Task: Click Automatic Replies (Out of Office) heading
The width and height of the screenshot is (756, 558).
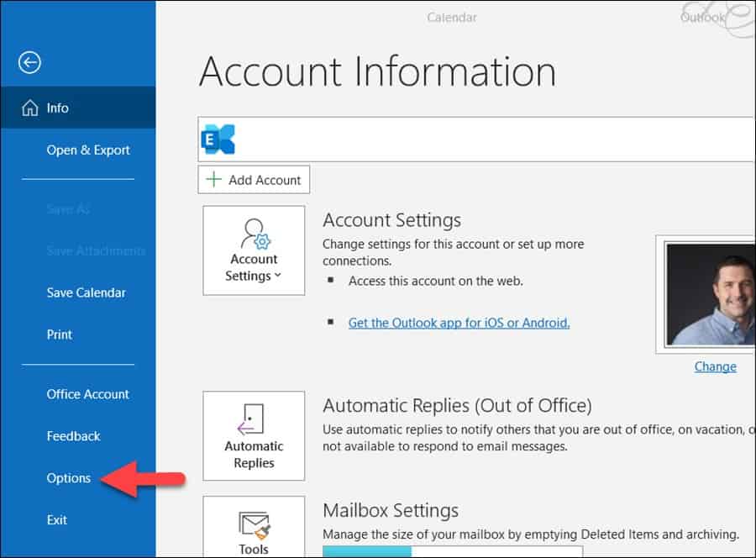Action: click(457, 406)
